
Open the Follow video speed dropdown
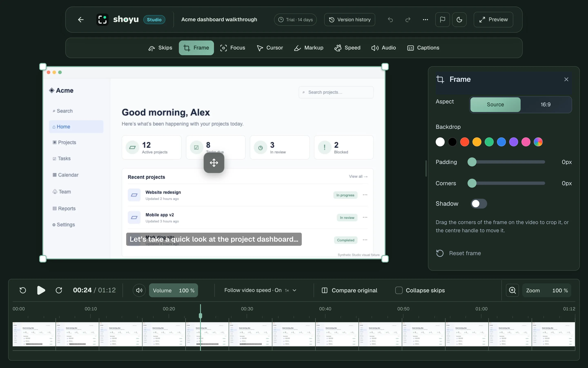coord(260,290)
